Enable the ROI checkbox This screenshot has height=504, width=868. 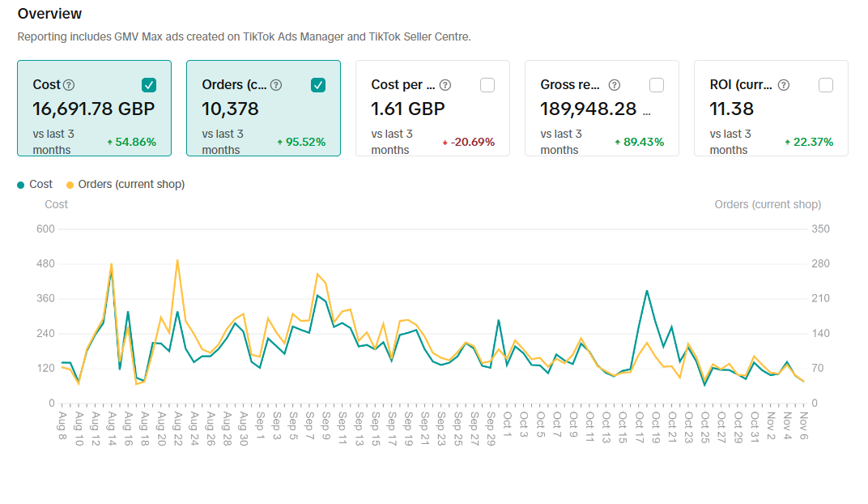coord(825,84)
